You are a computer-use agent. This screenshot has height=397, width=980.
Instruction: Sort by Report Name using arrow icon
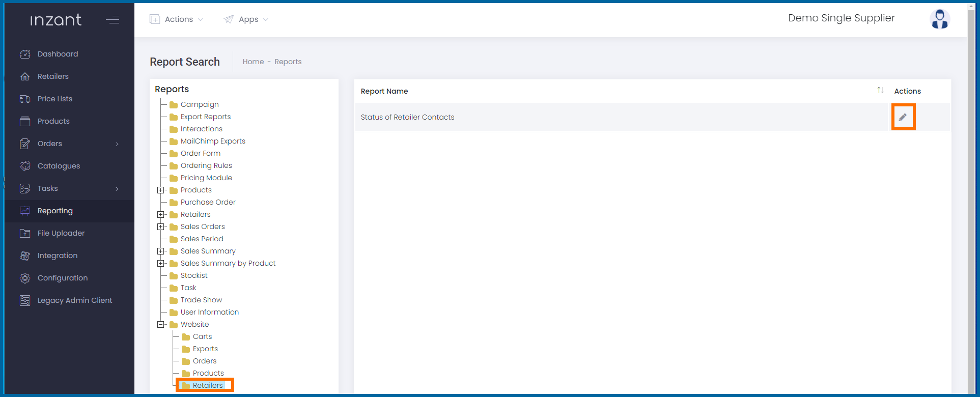[x=880, y=90]
